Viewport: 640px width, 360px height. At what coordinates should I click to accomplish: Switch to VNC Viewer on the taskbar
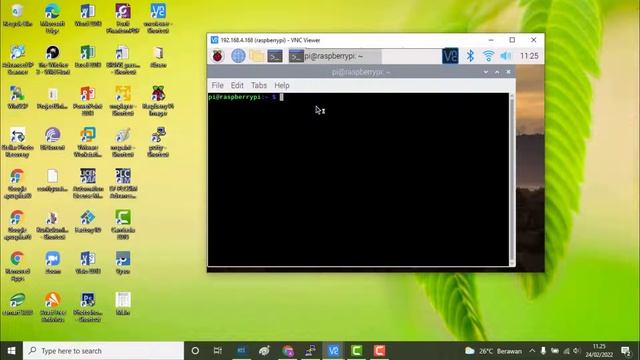(333, 351)
